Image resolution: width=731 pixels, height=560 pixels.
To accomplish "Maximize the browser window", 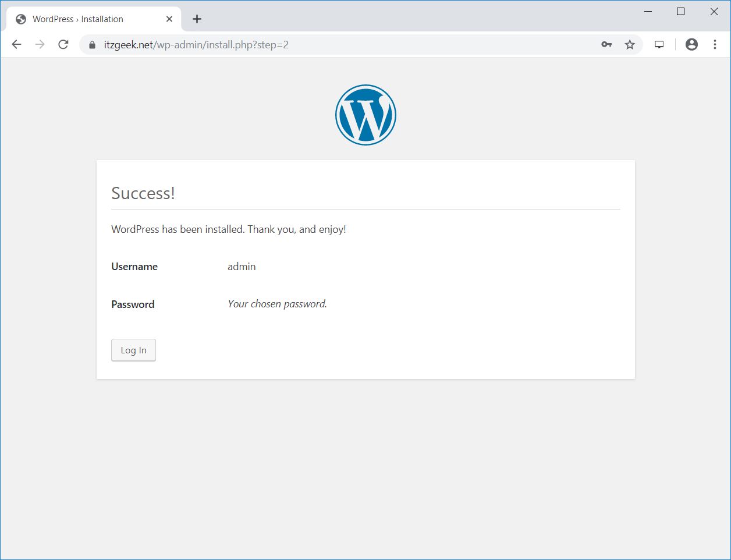I will [680, 12].
